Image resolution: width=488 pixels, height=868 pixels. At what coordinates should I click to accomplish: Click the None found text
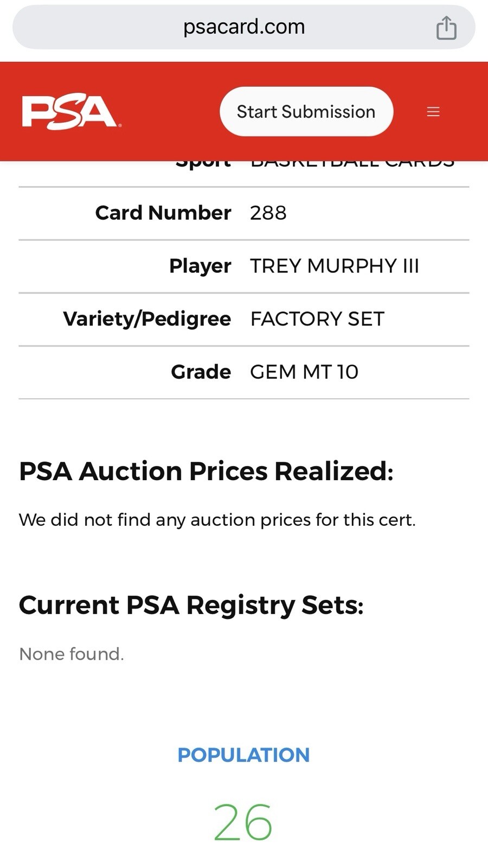pos(72,654)
